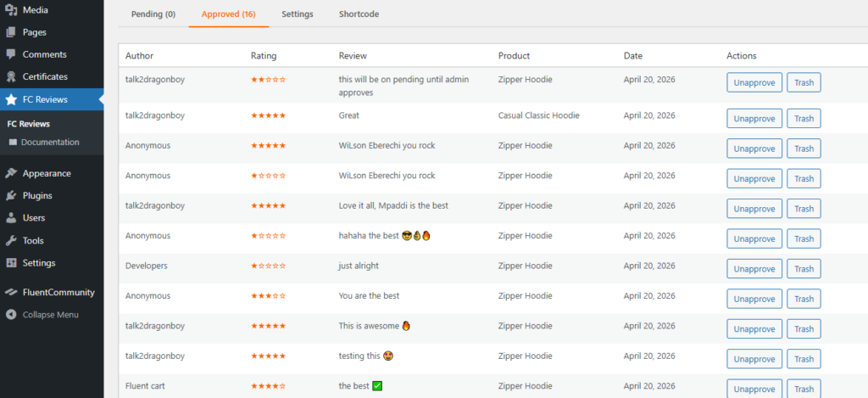The width and height of the screenshot is (868, 398).
Task: Unapprove the 'You are the best' review
Action: [754, 299]
